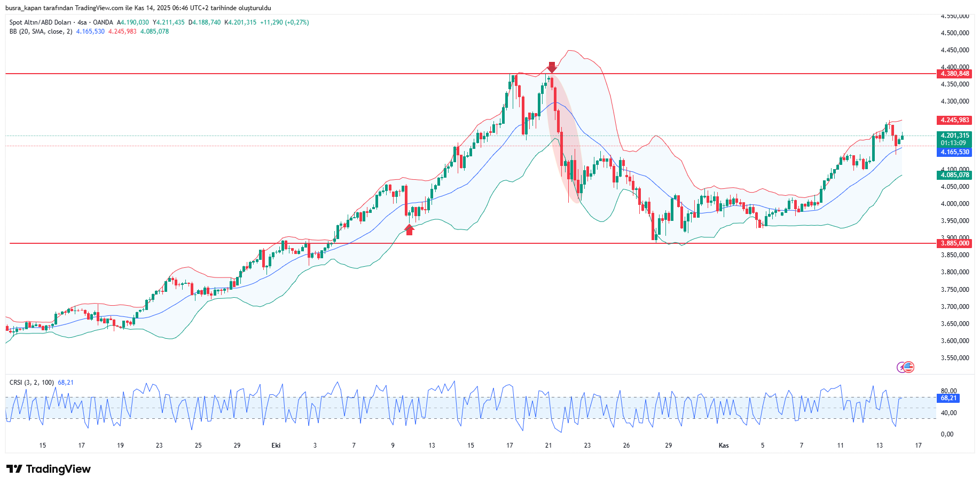Viewport: 980px width, 485px height.
Task: Open the purple lightning event icon
Action: 901,367
